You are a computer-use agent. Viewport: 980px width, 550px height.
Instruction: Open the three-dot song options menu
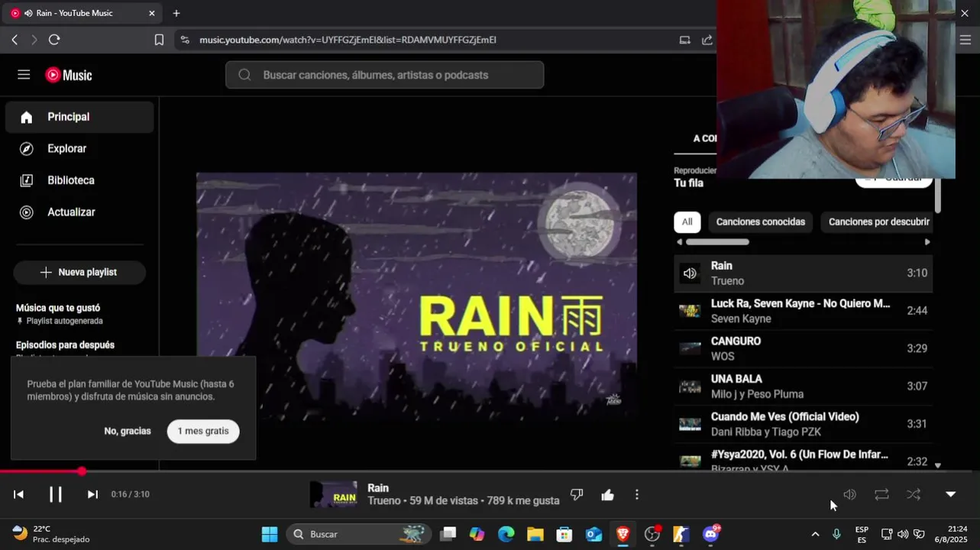pyautogui.click(x=637, y=494)
